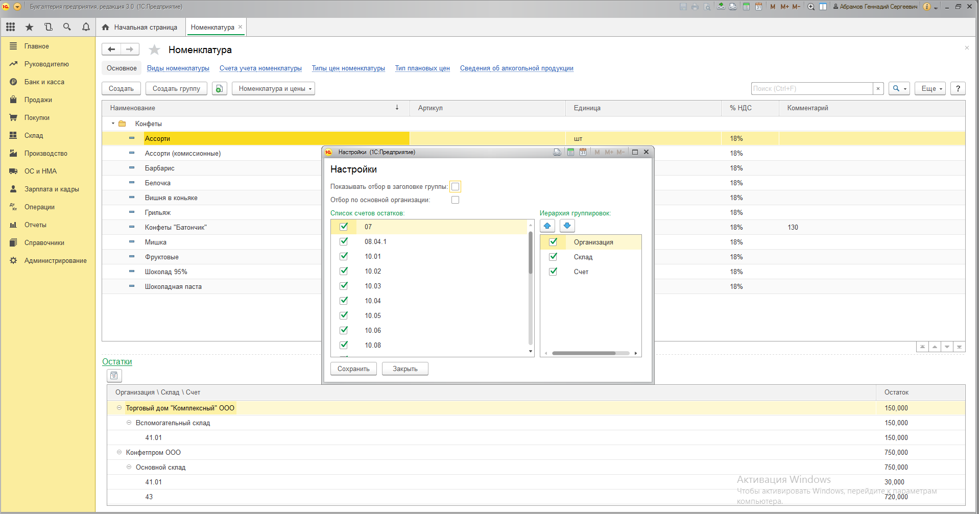Image resolution: width=980 pixels, height=514 pixels.
Task: Click groupings horizontal scrollbar thumb
Action: [x=584, y=353]
